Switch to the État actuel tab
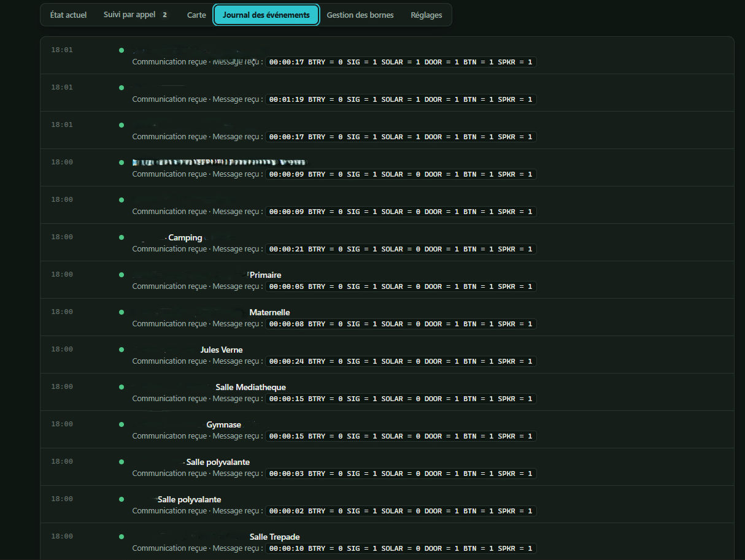745x560 pixels. [68, 15]
